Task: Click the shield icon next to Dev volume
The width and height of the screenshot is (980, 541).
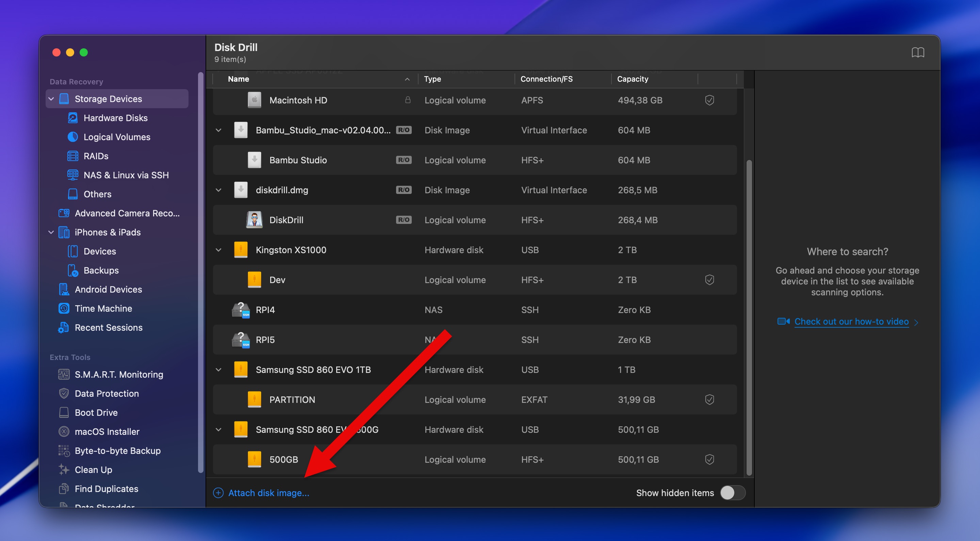Action: 709,280
